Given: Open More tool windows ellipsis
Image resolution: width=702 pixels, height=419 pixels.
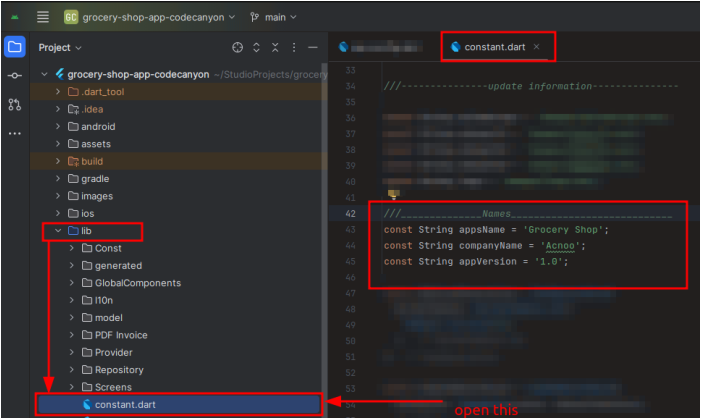Looking at the screenshot, I should (x=15, y=133).
